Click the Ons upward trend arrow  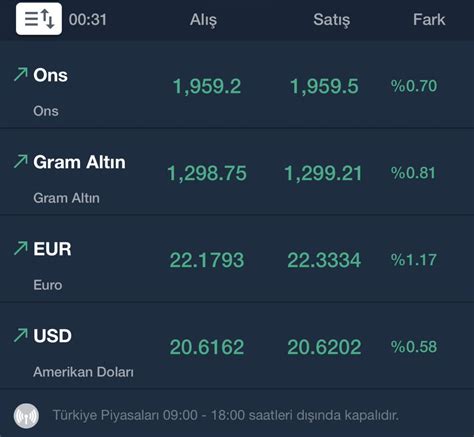[x=21, y=74]
